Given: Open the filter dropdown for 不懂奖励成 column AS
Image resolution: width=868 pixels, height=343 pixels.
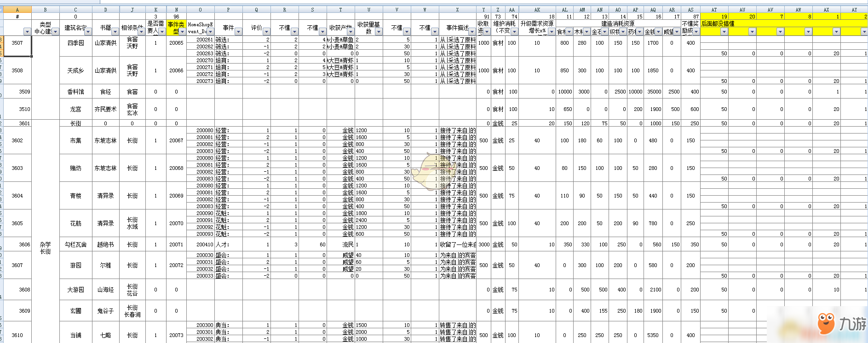Looking at the screenshot, I should click(x=696, y=32).
